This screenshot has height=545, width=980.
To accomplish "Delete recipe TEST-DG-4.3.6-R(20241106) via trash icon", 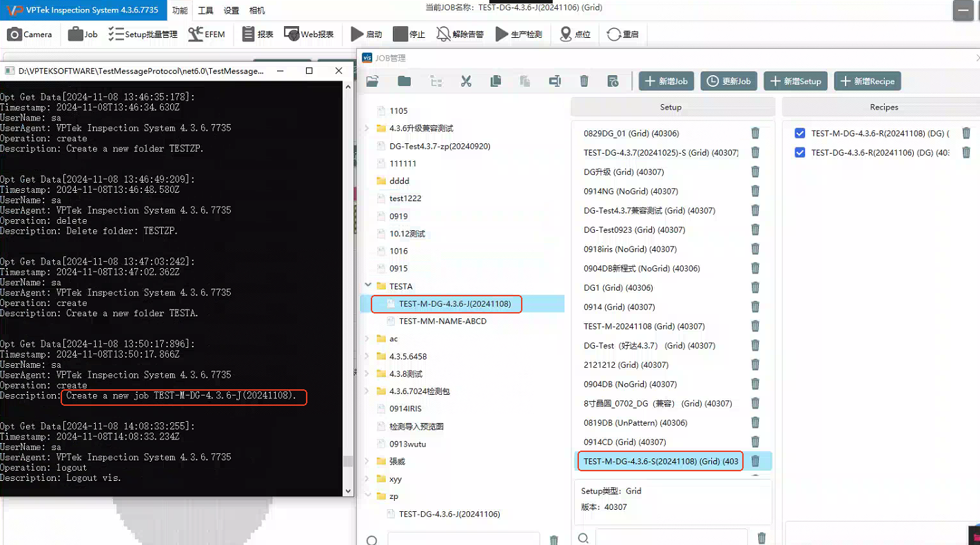I will click(966, 152).
